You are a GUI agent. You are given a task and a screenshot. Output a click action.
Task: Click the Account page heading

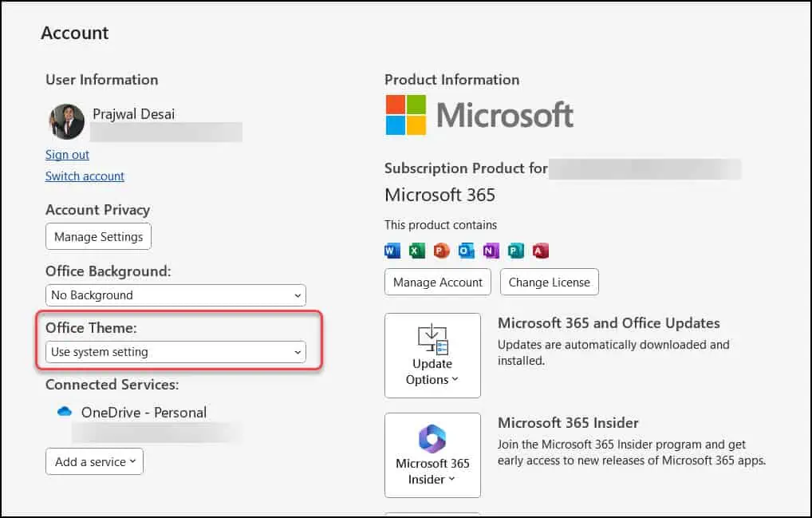(x=75, y=34)
